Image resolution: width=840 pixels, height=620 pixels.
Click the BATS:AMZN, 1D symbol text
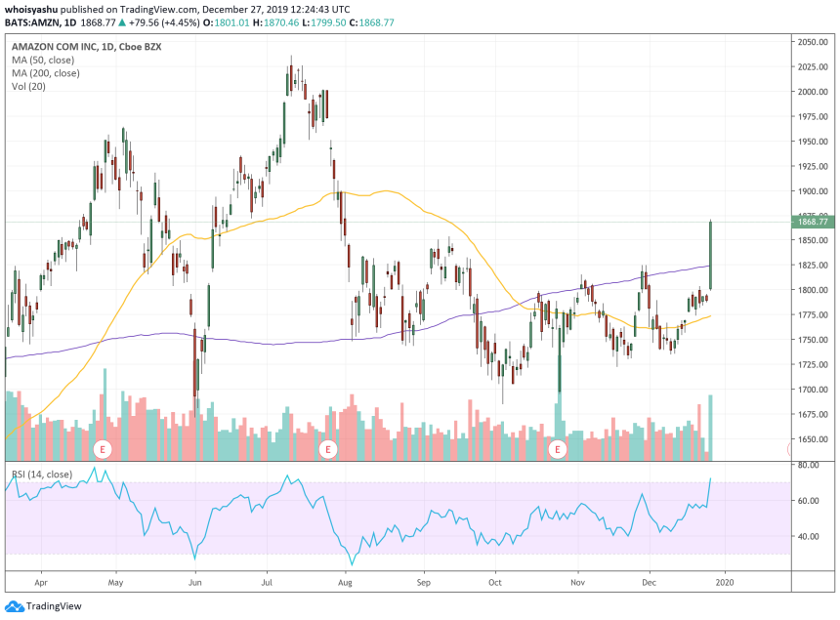(41, 22)
